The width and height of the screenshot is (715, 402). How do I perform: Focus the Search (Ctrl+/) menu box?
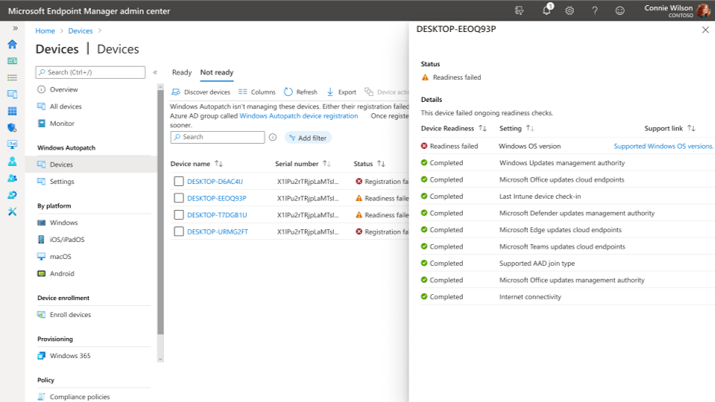coord(90,72)
